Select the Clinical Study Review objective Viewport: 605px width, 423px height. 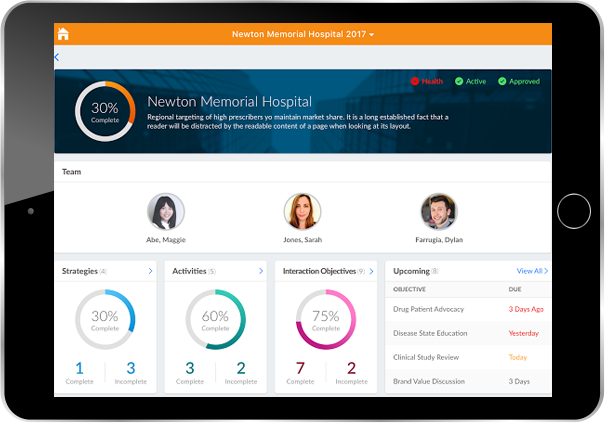click(427, 357)
